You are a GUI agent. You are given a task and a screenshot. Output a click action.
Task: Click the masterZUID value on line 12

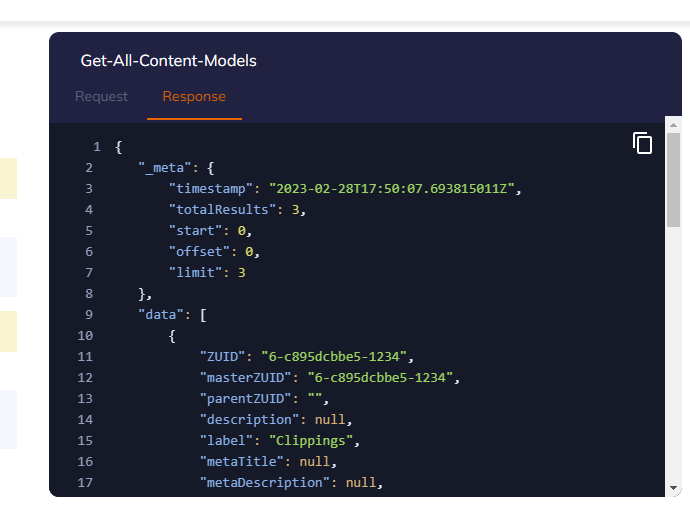380,377
